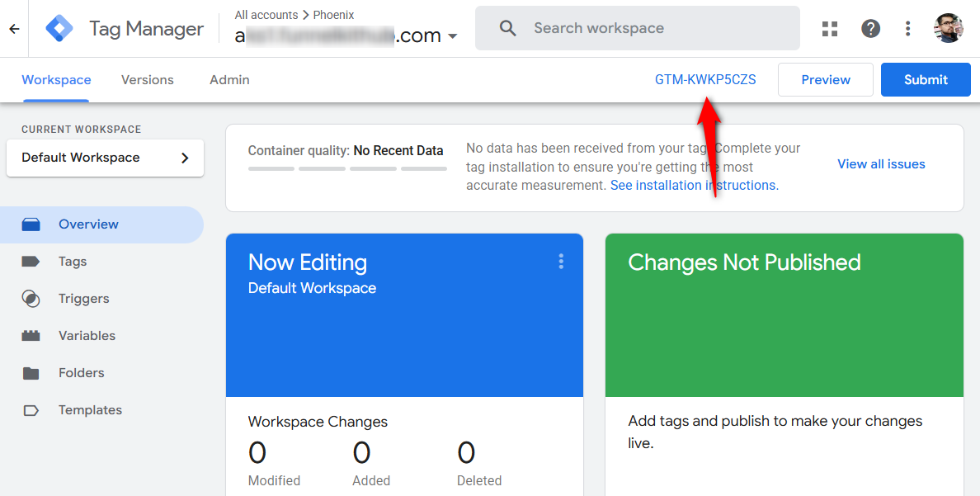This screenshot has width=980, height=496.
Task: Click the search magnifier icon
Action: (508, 28)
